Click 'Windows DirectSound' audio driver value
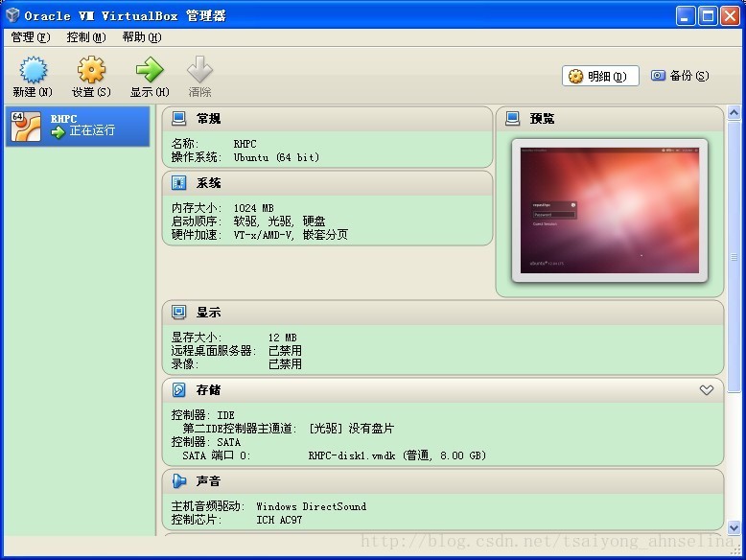 311,506
